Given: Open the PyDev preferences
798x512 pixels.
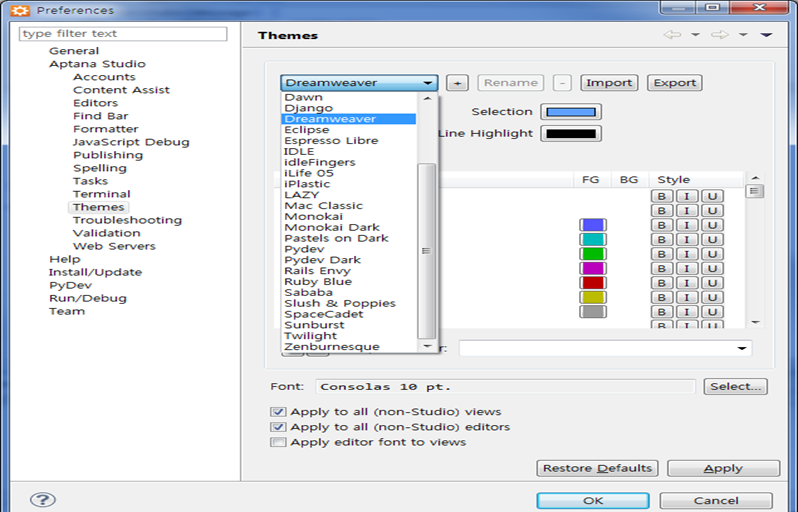Looking at the screenshot, I should [70, 286].
